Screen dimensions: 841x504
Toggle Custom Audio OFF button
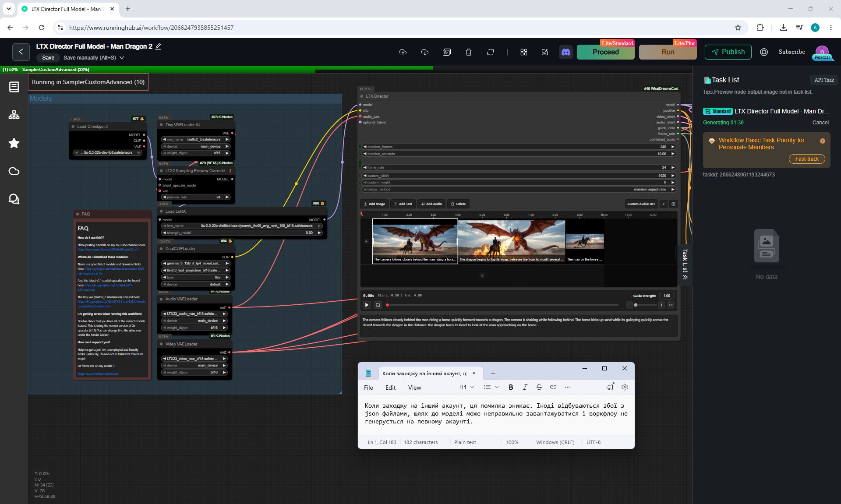click(x=641, y=204)
